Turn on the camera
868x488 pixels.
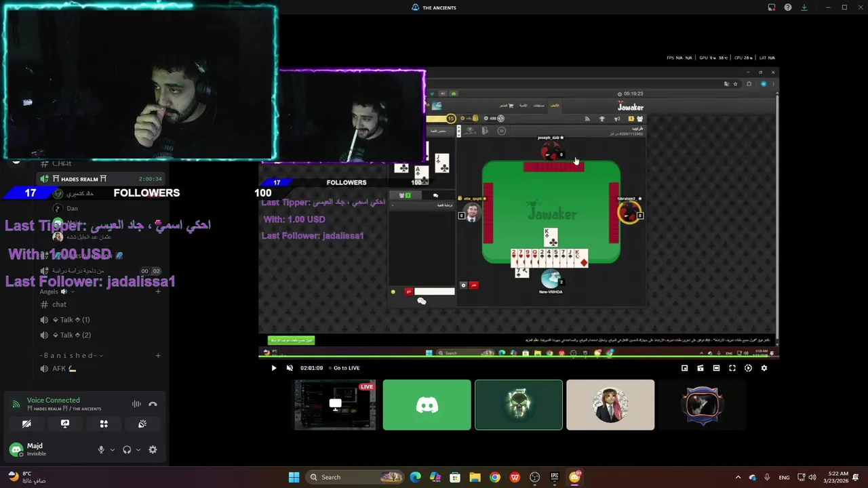point(26,424)
